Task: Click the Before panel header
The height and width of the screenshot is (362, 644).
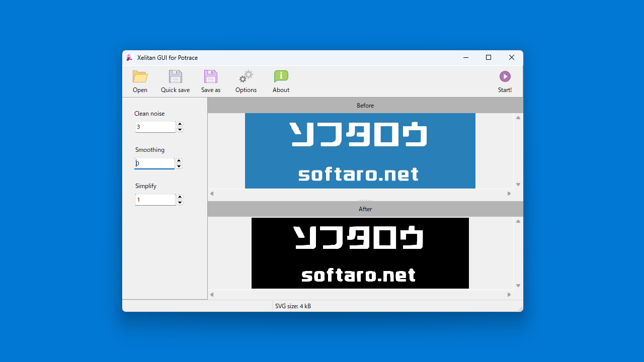Action: point(365,106)
